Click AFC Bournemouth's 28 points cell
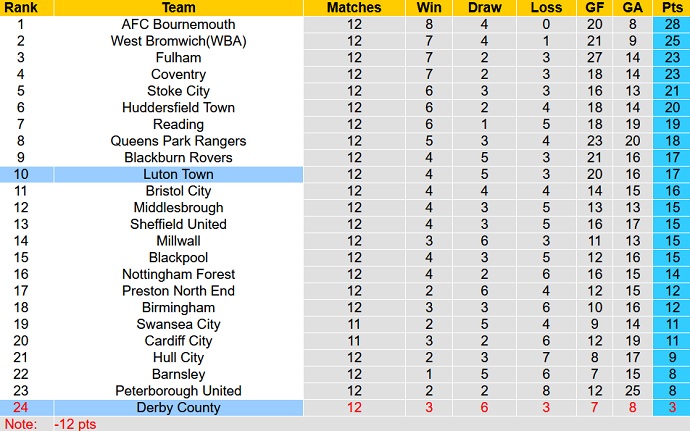Viewport: 690px width, 431px height. click(669, 24)
